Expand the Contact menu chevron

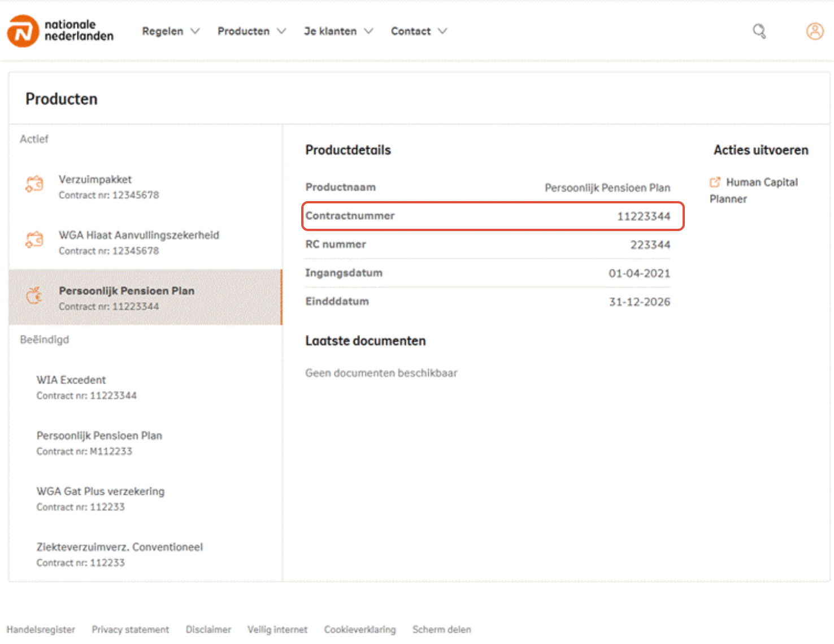coord(442,31)
